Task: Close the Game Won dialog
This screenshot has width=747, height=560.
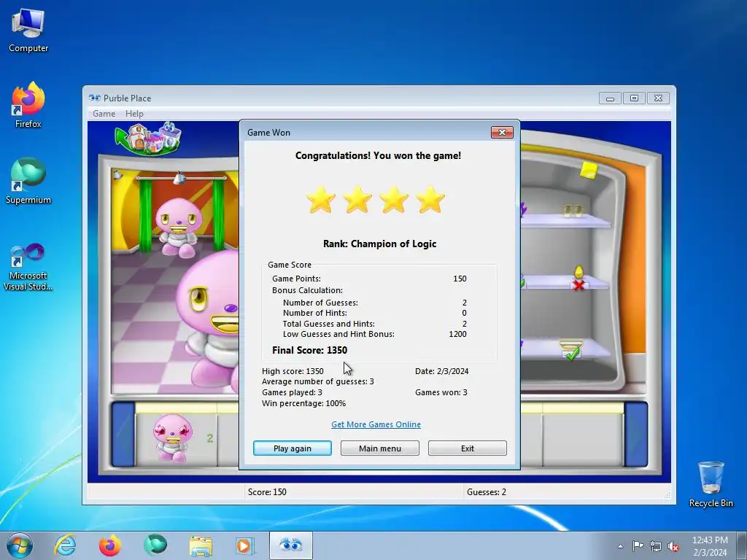Action: pyautogui.click(x=502, y=133)
